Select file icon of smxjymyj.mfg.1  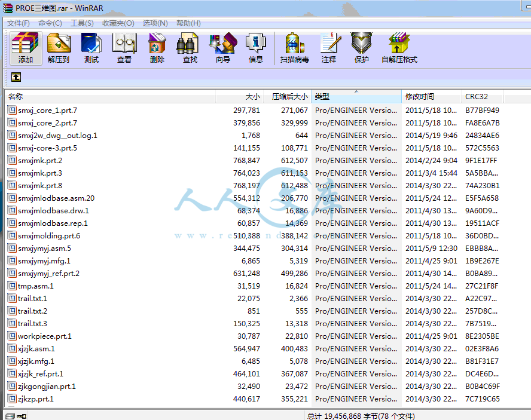[x=12, y=260]
